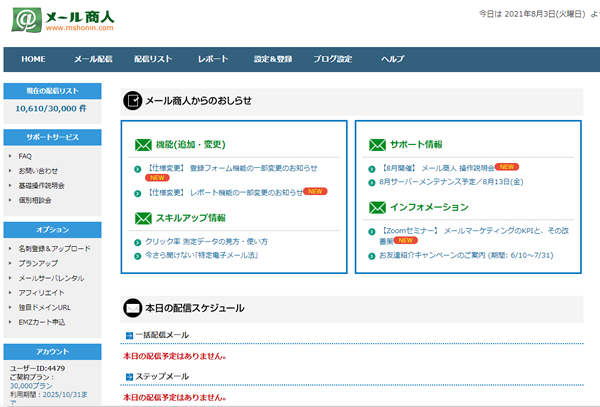Image resolution: width=600 pixels, height=407 pixels.
Task: Open the EMZカート申込 option
Action: tap(41, 322)
